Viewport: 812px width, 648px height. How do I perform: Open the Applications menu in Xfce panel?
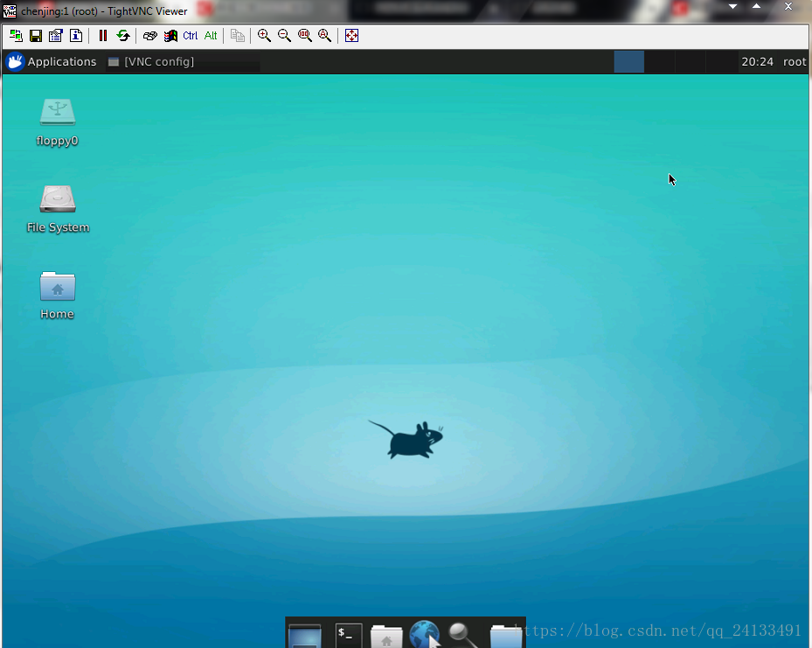[52, 61]
